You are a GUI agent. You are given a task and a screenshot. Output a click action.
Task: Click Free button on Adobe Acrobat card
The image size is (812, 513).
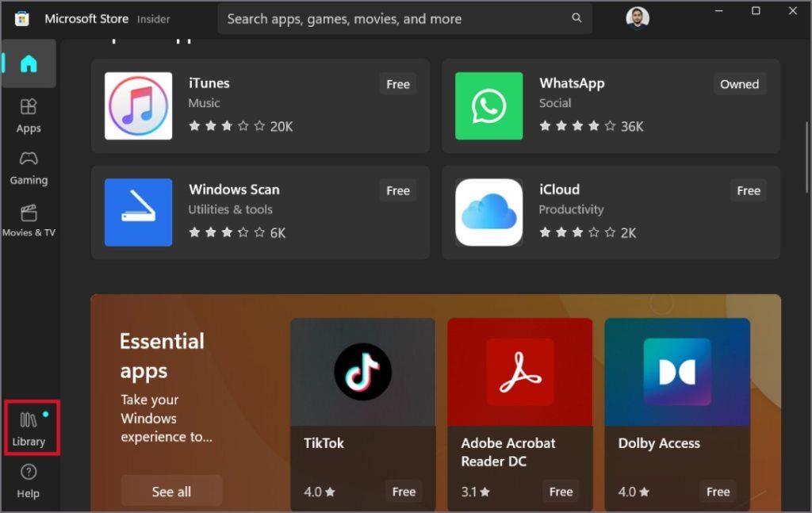[x=561, y=492]
